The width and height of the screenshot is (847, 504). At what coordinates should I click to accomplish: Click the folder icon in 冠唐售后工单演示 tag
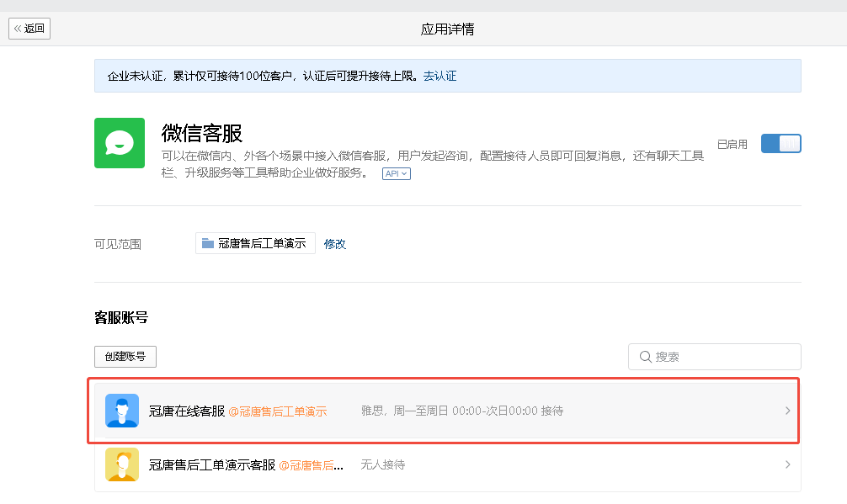point(208,243)
